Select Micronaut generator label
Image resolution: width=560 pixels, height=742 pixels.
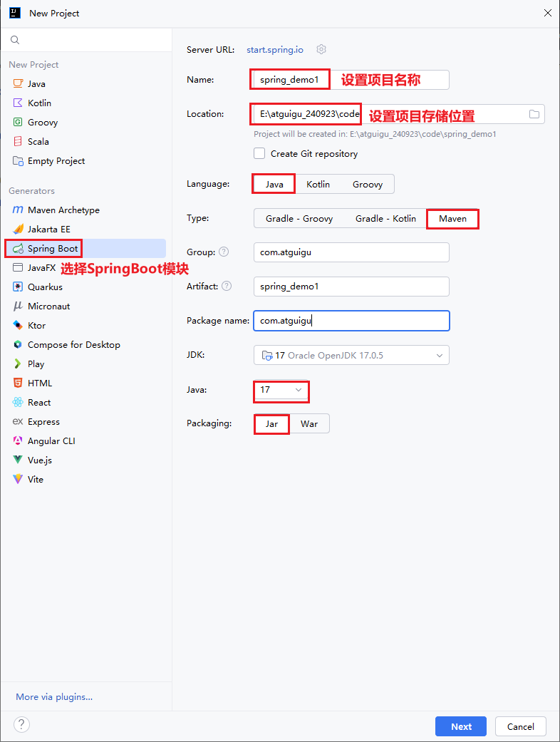(48, 306)
